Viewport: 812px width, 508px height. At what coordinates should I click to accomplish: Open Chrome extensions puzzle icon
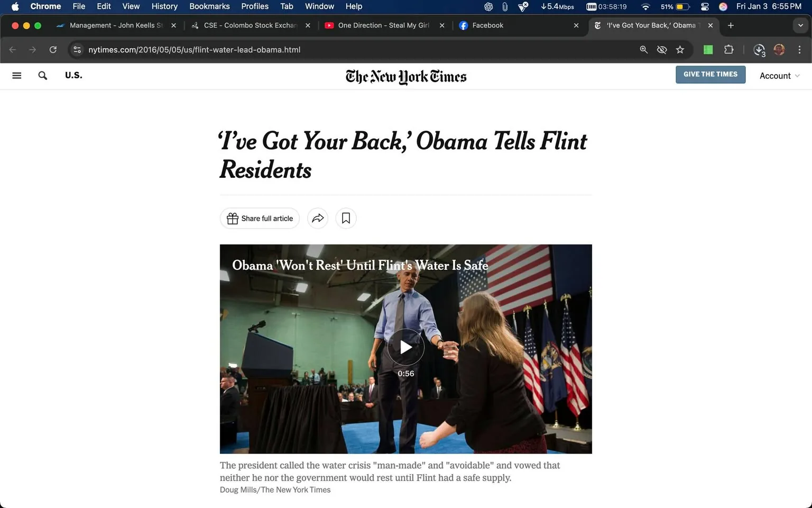tap(729, 50)
